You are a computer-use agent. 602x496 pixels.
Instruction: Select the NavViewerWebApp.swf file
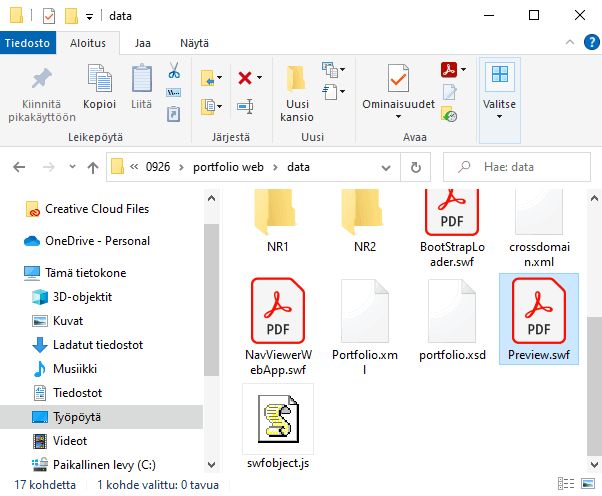coord(278,326)
